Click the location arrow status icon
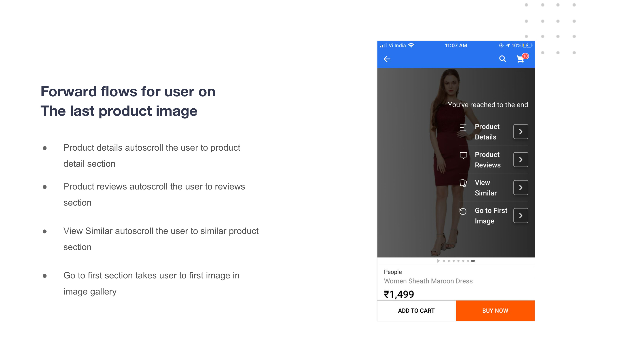This screenshot has width=644, height=362. 508,45
